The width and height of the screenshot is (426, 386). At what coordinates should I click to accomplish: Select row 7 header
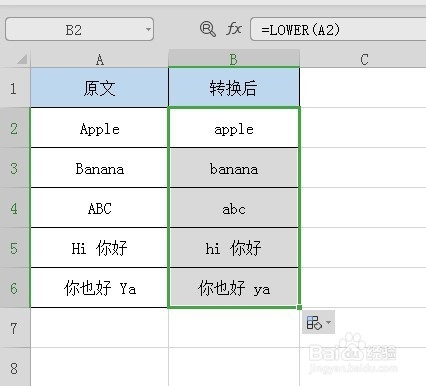click(x=15, y=328)
